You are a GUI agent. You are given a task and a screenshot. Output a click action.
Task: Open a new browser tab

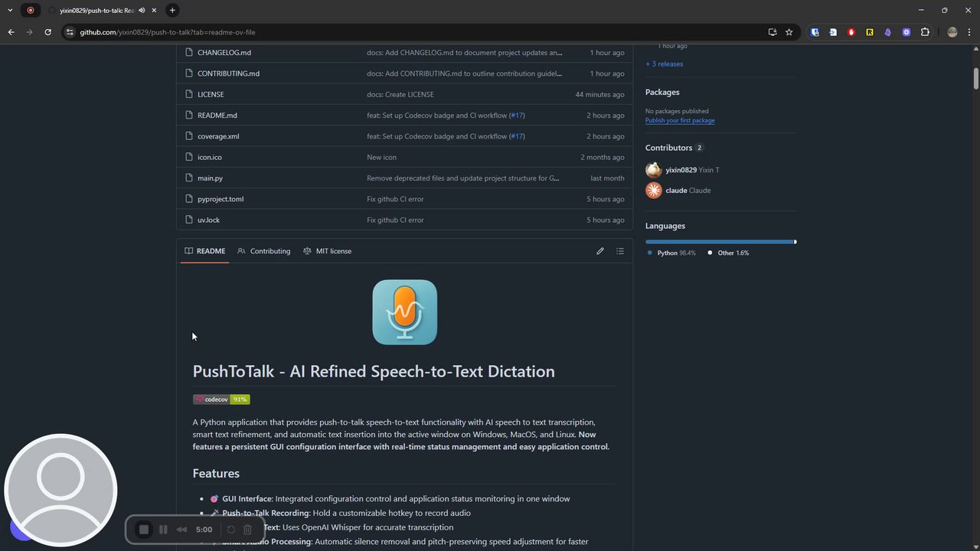172,10
